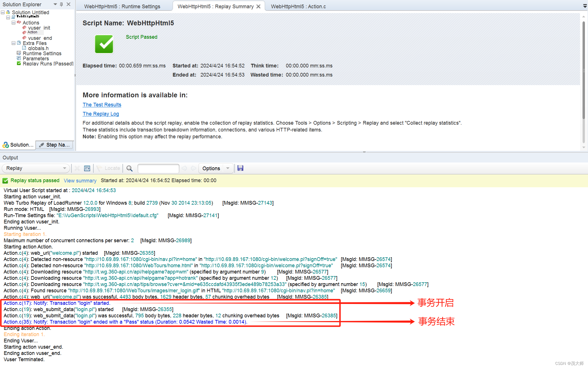
Task: Click the search magnifier icon in Output toolbar
Action: [129, 168]
